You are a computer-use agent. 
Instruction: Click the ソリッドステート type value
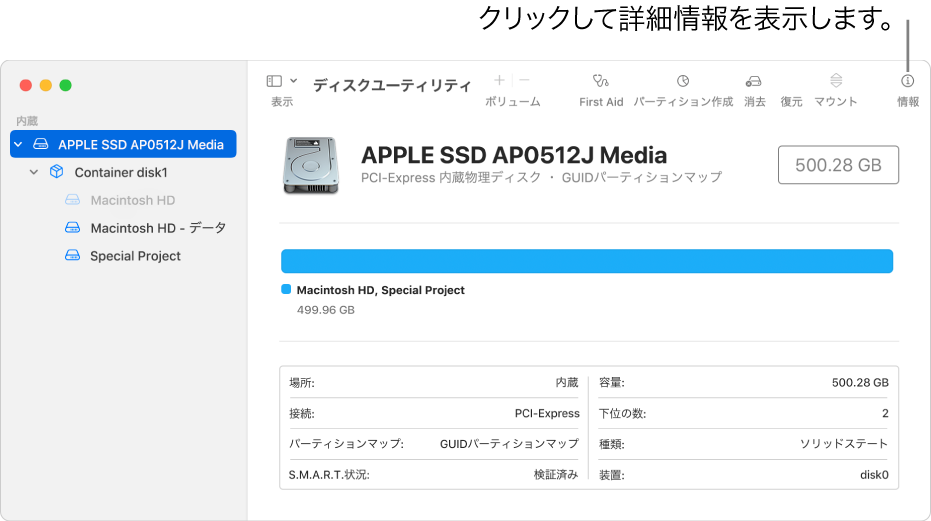(x=844, y=444)
